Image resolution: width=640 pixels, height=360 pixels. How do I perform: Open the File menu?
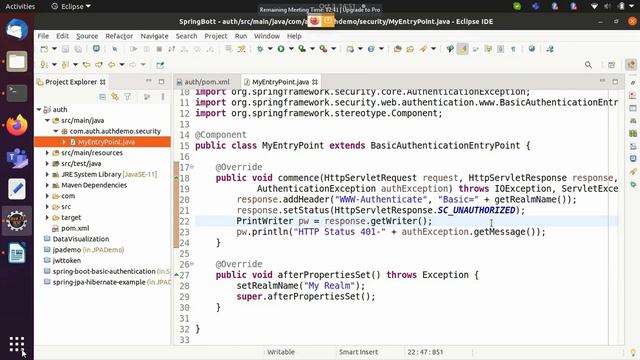[43, 36]
